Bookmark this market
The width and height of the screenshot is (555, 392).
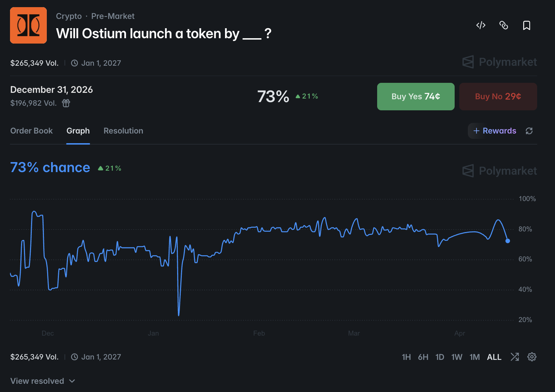coord(526,25)
